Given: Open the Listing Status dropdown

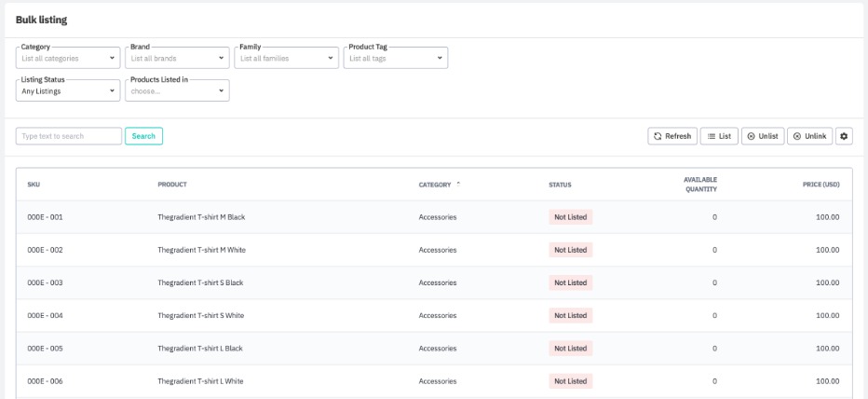Looking at the screenshot, I should 69,90.
